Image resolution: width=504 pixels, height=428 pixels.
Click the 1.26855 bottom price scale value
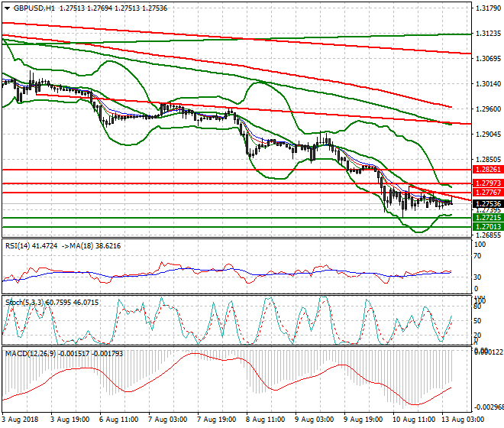click(x=486, y=235)
